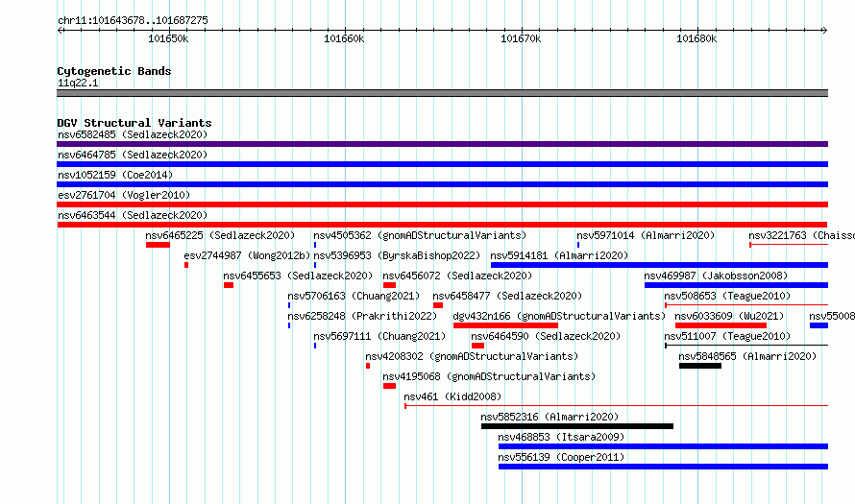Image resolution: width=855 pixels, height=504 pixels.
Task: Click nsv6464590 (Sedlazeck2020) label
Action: [x=546, y=336]
